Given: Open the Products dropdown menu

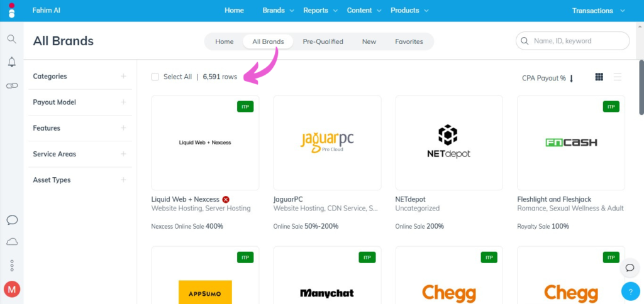Looking at the screenshot, I should tap(409, 11).
